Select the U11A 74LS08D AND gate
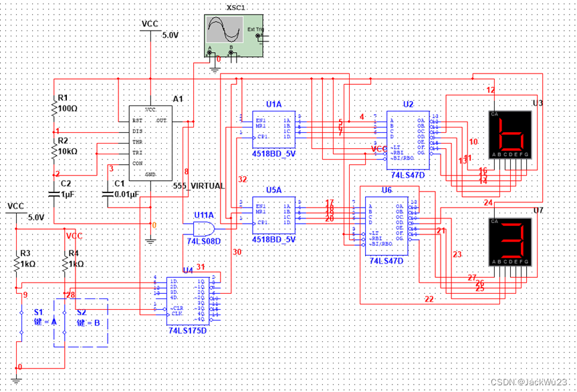Image resolution: width=577 pixels, height=392 pixels. click(204, 228)
